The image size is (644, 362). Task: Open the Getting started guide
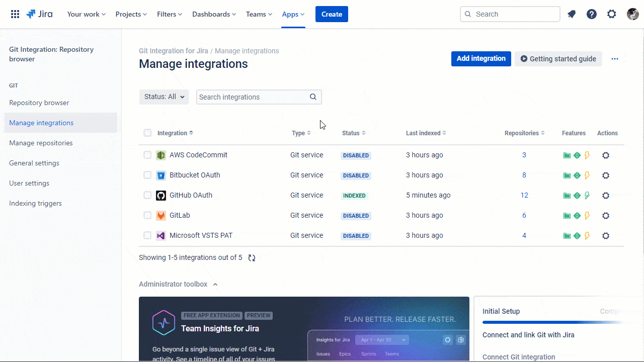558,59
